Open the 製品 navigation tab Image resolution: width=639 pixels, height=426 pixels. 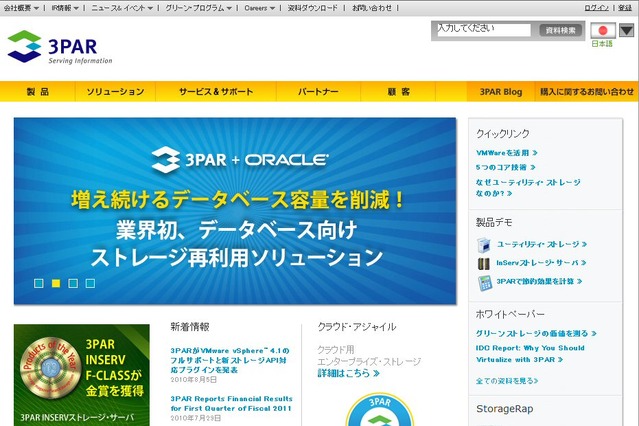coord(38,92)
